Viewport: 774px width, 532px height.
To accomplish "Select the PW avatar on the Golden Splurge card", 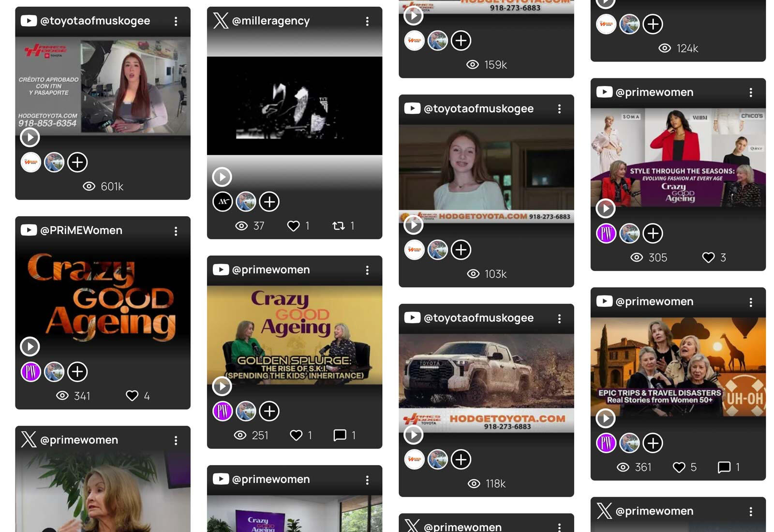I will tap(223, 411).
